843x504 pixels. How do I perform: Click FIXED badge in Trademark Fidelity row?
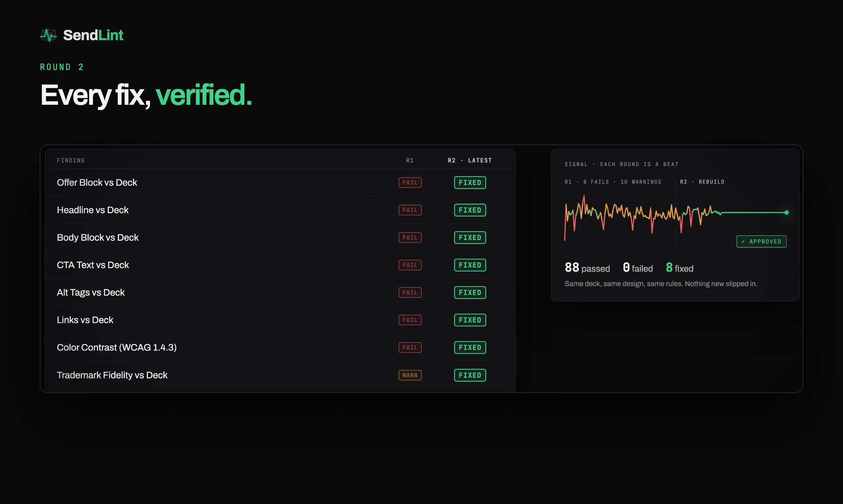pos(470,375)
